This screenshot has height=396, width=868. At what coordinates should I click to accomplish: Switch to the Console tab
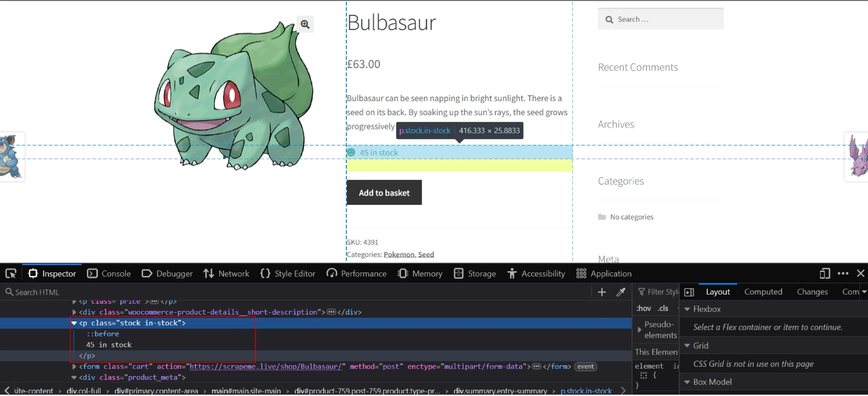109,274
